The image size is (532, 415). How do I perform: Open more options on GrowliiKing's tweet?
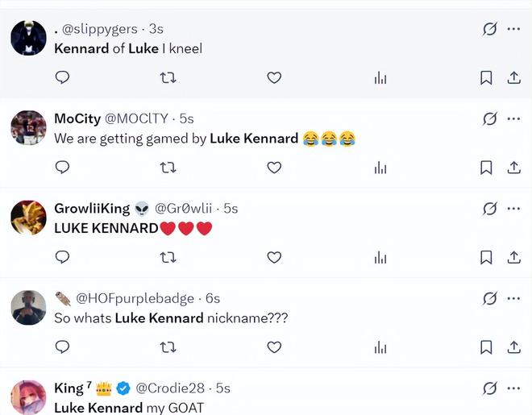513,209
